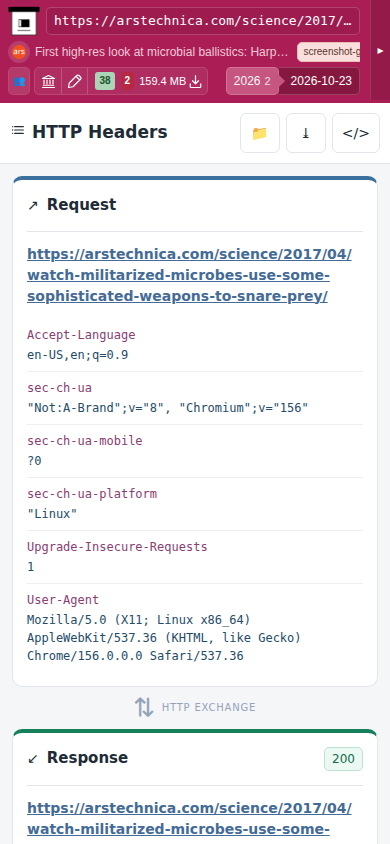Select the User-Agent header name
Image resolution: width=390 pixels, height=844 pixels.
point(63,600)
